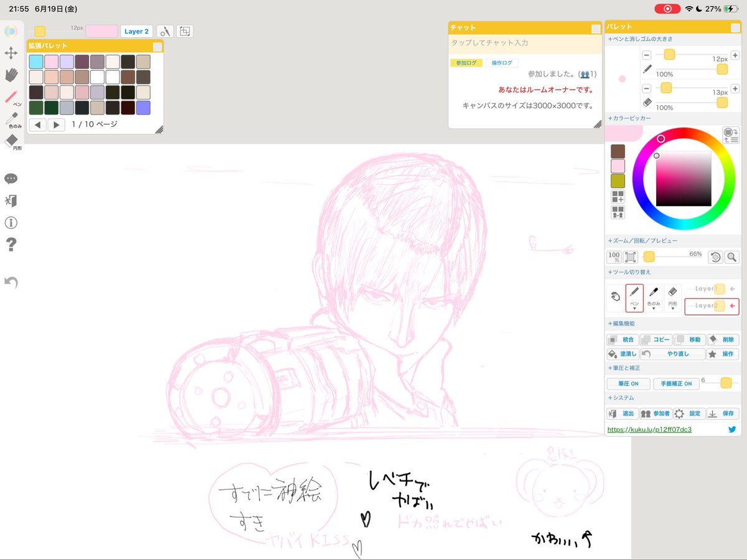Screen dimensions: 747x560
Task: Go to previous extended palette page
Action: (37, 125)
